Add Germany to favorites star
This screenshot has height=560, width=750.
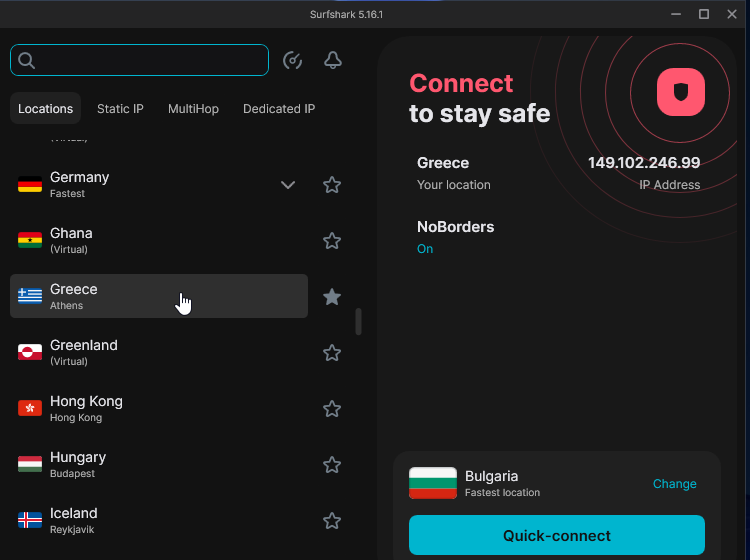(x=332, y=185)
